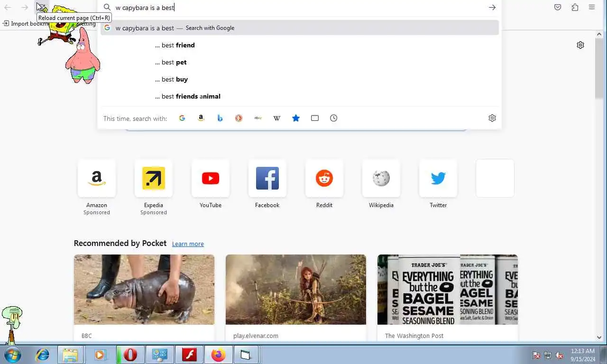The height and width of the screenshot is (364, 607).
Task: Click the muted volume tray icon
Action: click(x=559, y=355)
